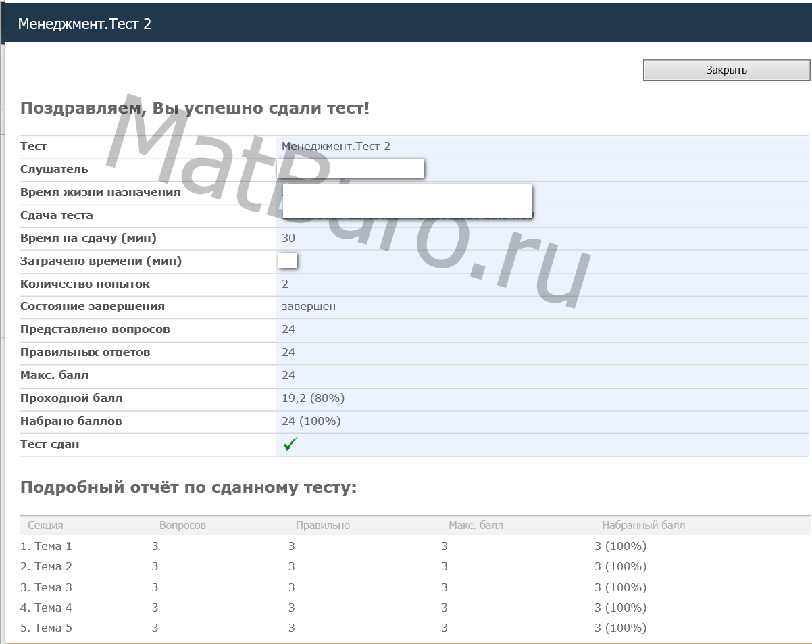
Task: Click the Вопросов column header
Action: (182, 525)
